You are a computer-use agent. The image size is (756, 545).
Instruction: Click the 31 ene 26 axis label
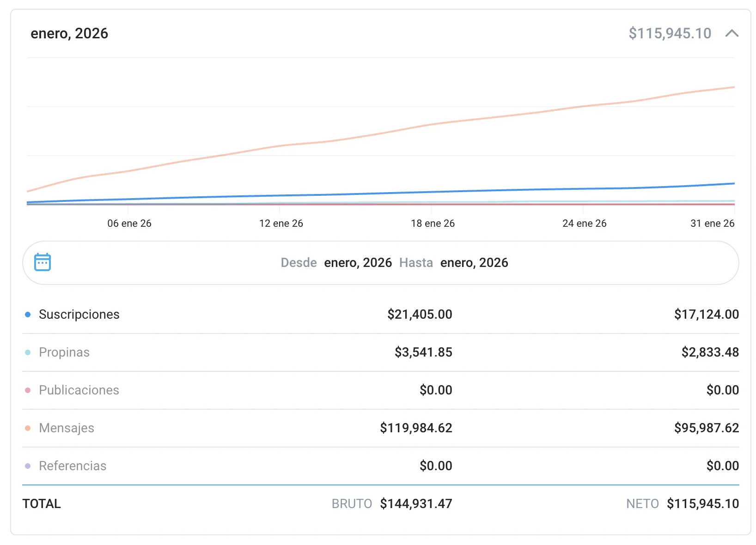coord(713,224)
